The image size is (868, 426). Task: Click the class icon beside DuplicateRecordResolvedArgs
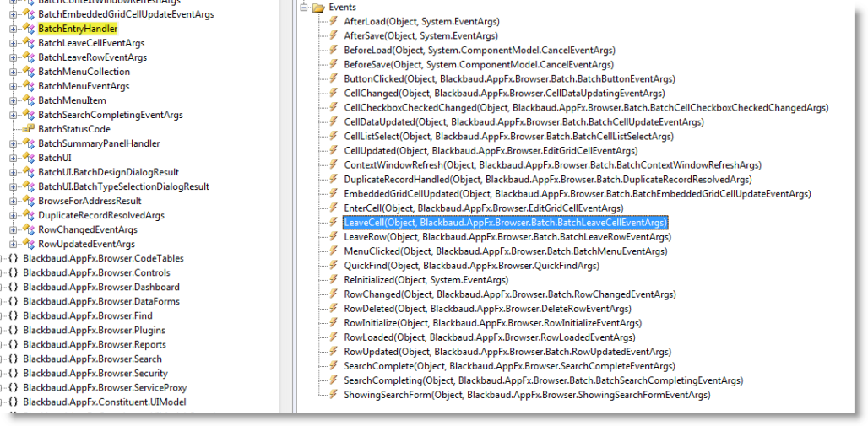pos(28,215)
